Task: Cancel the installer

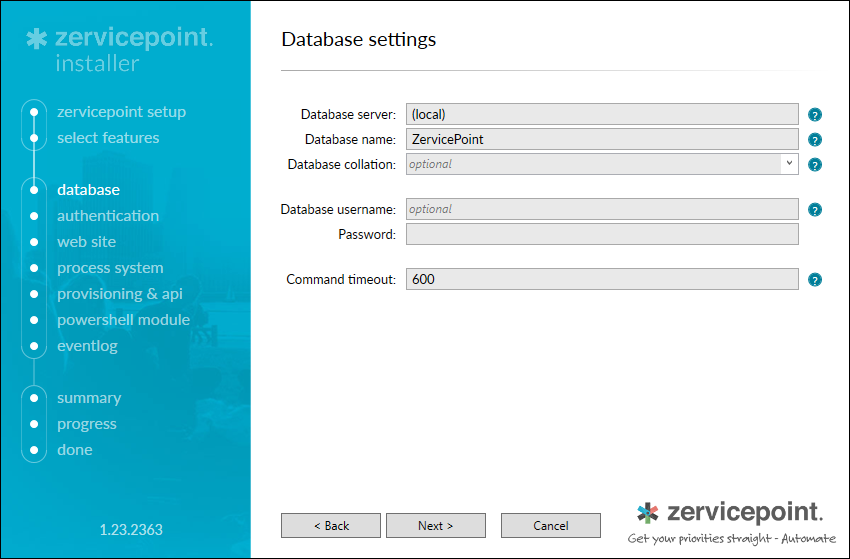Action: point(551,525)
